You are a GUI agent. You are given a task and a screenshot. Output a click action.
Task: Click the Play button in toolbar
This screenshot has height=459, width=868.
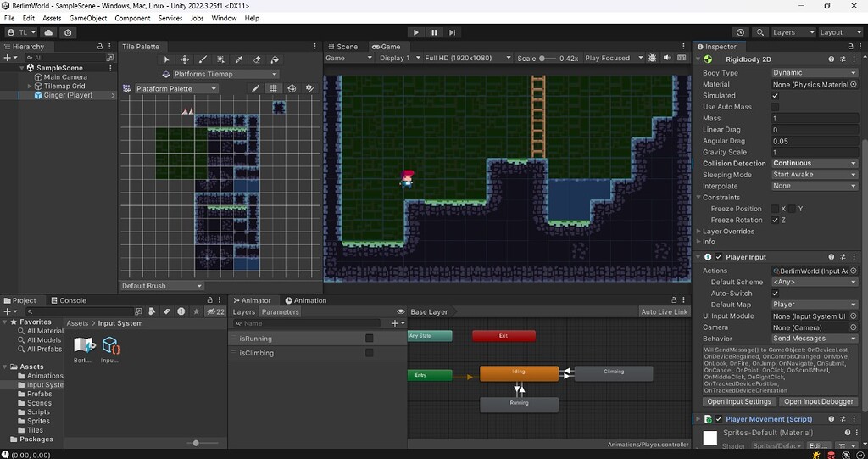(x=415, y=32)
